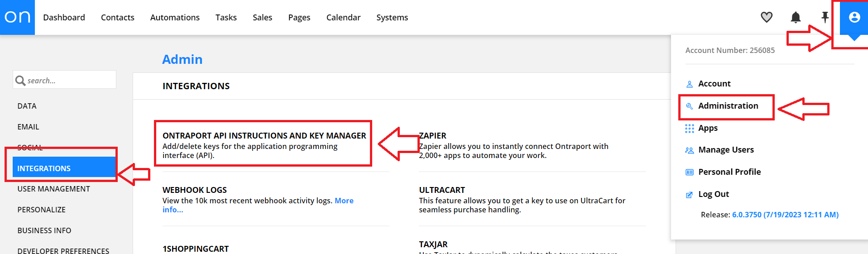Open the 1SHOPPINGCART integration
The image size is (868, 254).
point(196,249)
